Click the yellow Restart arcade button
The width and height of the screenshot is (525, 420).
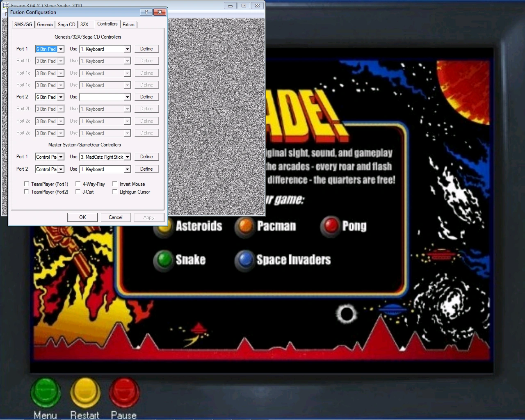(x=85, y=393)
